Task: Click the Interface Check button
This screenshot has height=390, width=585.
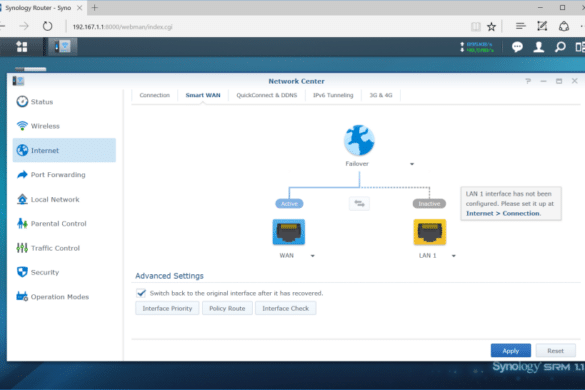Action: pos(285,308)
